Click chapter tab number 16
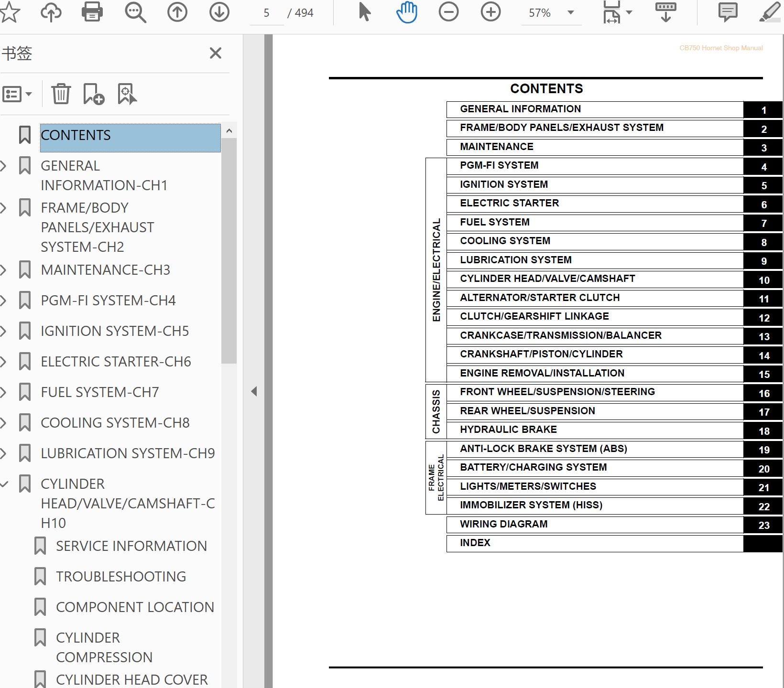Image resolution: width=784 pixels, height=688 pixels. click(763, 393)
